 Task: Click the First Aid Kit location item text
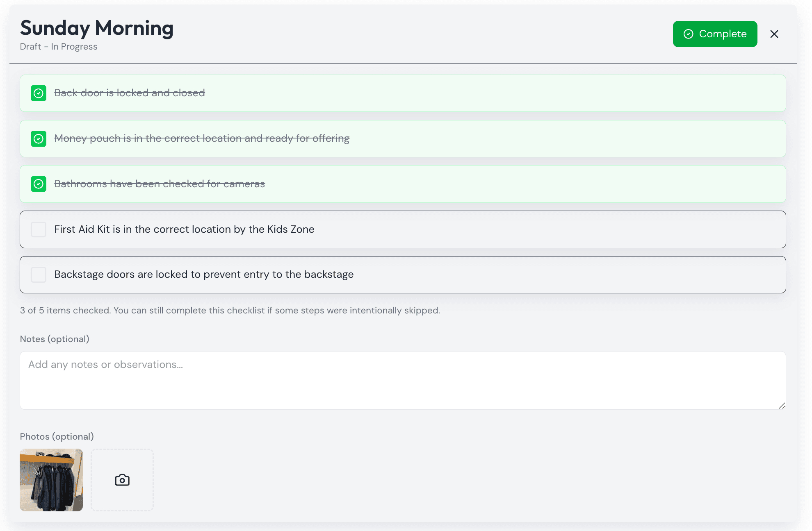[184, 229]
